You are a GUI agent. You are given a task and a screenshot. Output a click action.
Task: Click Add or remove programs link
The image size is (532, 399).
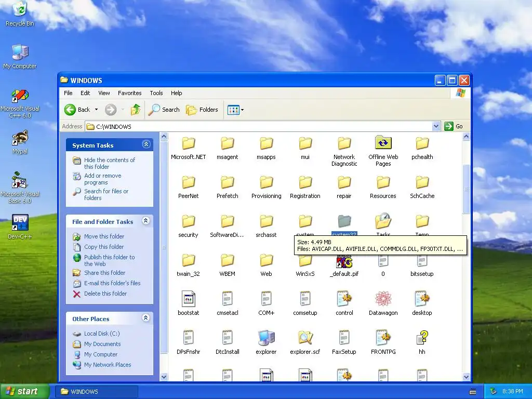(102, 179)
